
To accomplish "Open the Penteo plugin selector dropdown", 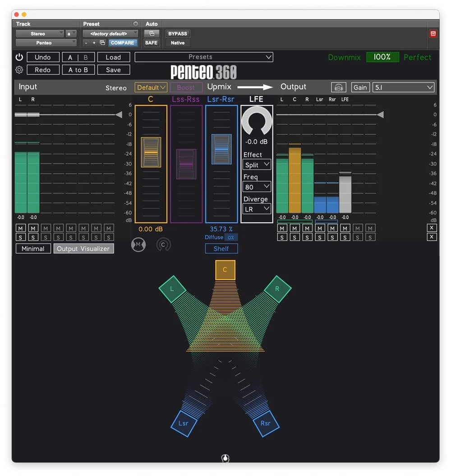I will [46, 43].
